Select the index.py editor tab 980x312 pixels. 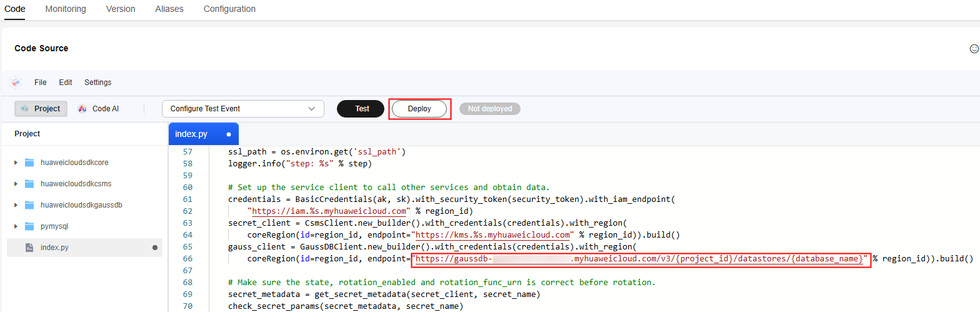204,134
